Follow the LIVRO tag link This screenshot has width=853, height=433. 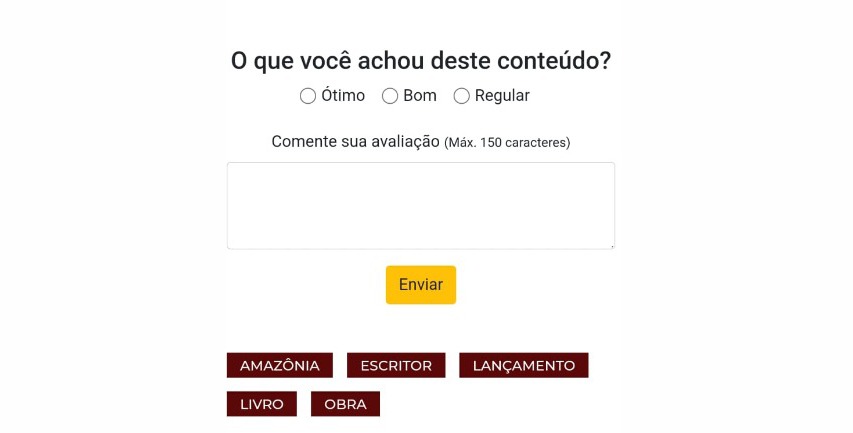(262, 404)
